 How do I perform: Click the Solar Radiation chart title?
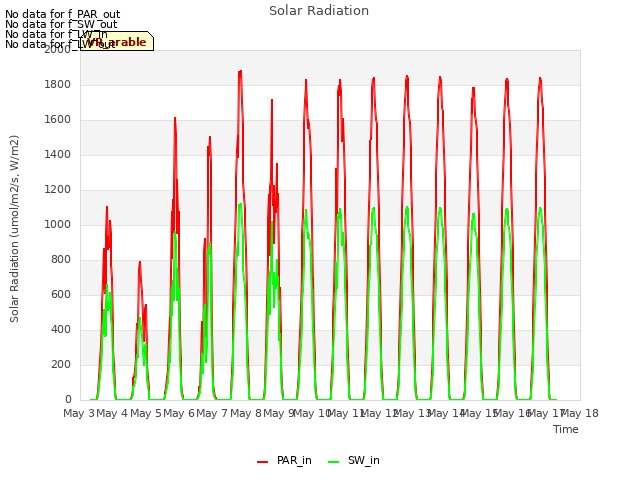tap(319, 11)
